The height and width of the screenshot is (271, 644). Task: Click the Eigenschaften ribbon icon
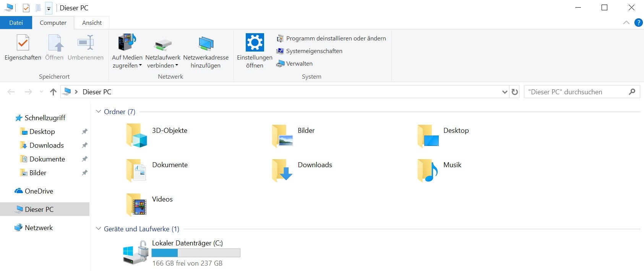click(23, 43)
